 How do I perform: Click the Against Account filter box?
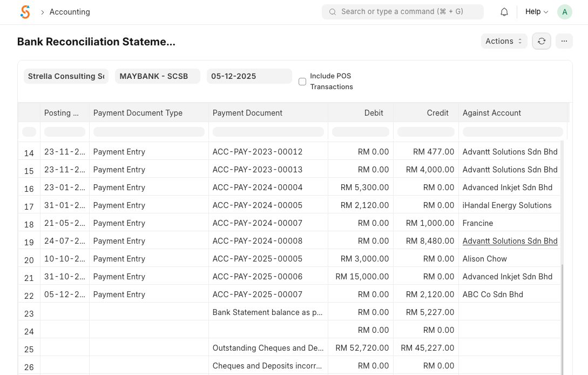pyautogui.click(x=512, y=132)
